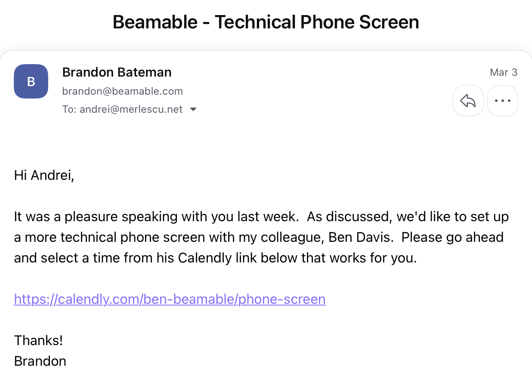This screenshot has width=532, height=392.
Task: Click the 'To:' label before the recipient
Action: 69,109
